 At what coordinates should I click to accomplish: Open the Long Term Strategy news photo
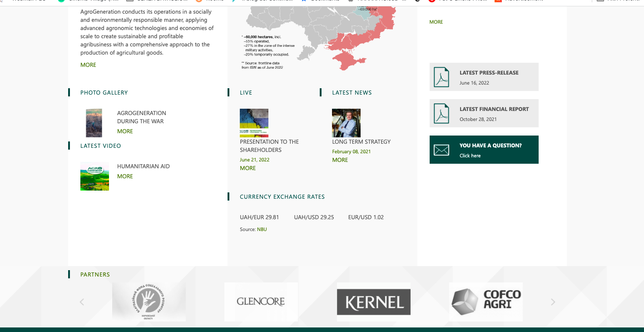point(346,123)
